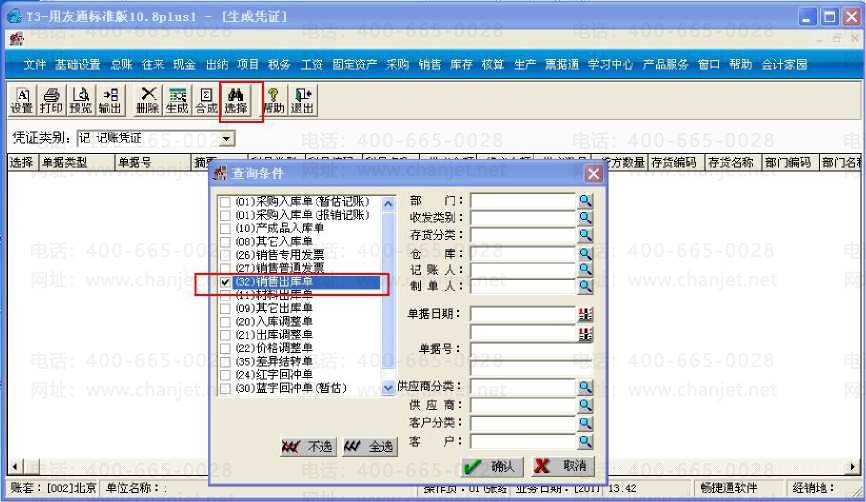This screenshot has height=502, width=866.
Task: Click the 部门 input field
Action: pos(524,200)
